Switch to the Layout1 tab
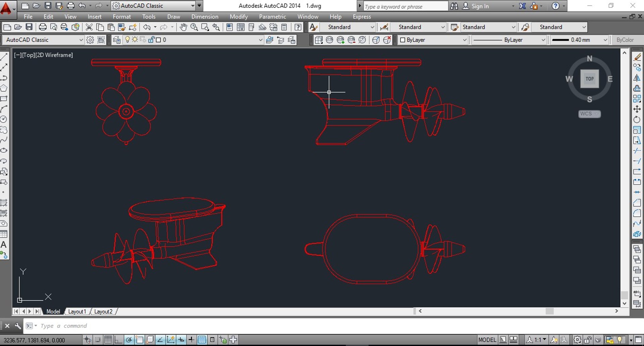 point(77,311)
